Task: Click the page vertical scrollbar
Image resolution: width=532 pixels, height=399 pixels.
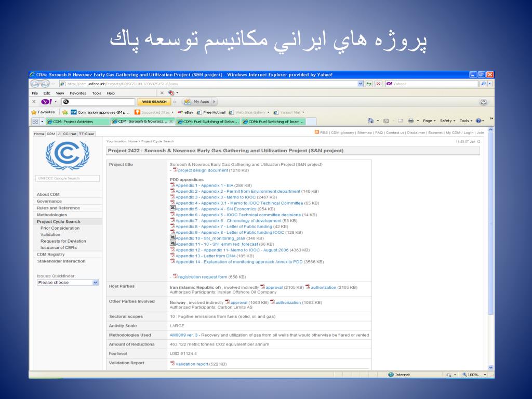Action: coord(490,249)
